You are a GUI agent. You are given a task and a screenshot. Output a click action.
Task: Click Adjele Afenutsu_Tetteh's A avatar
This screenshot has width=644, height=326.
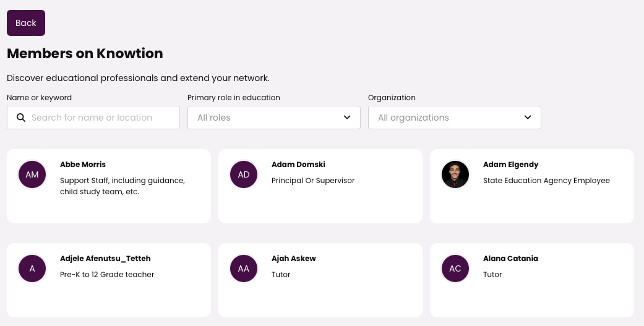point(32,268)
